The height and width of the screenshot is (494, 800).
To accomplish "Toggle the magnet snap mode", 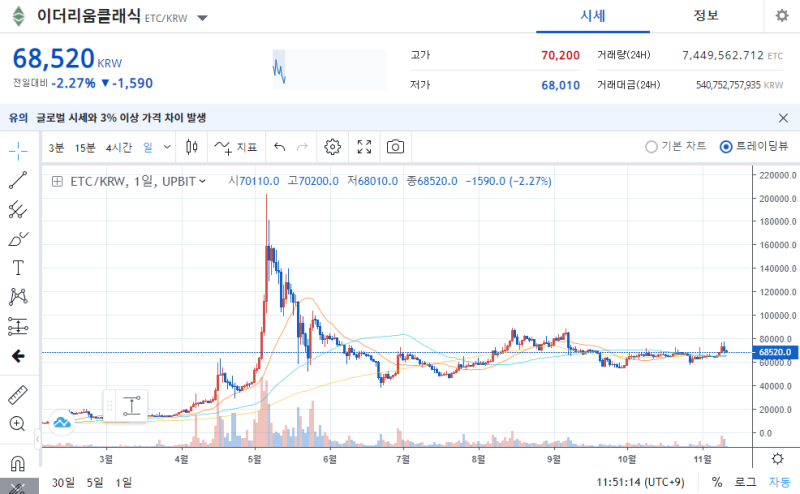I will pyautogui.click(x=17, y=463).
